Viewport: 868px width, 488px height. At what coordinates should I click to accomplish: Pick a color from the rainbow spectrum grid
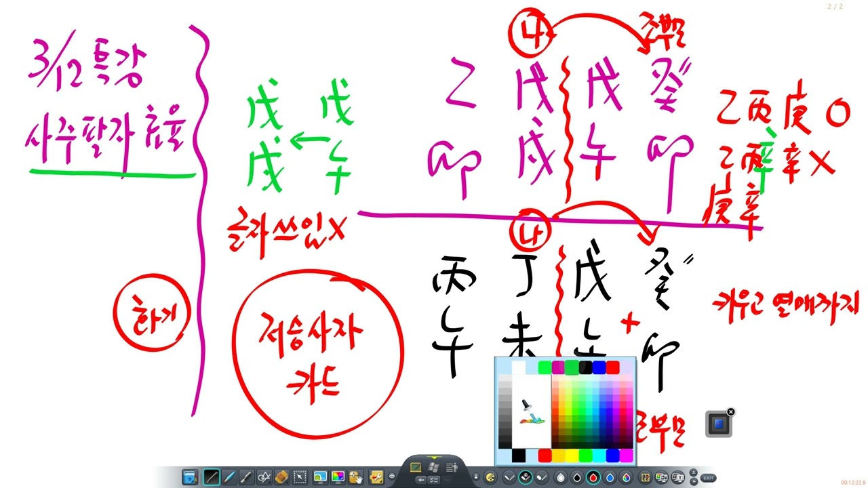pyautogui.click(x=593, y=411)
